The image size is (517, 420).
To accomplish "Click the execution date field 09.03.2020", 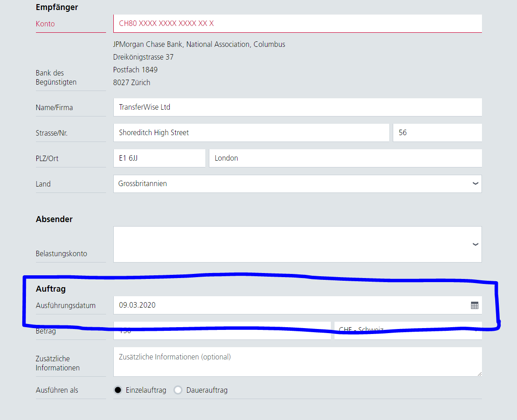I will pyautogui.click(x=291, y=305).
